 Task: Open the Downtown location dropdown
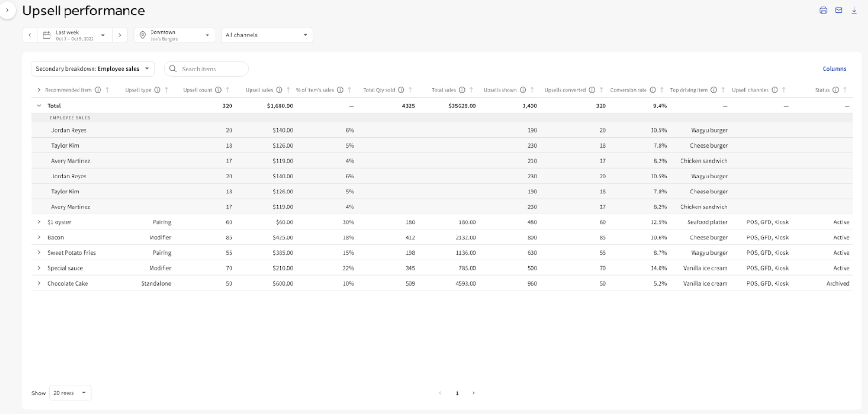[174, 35]
